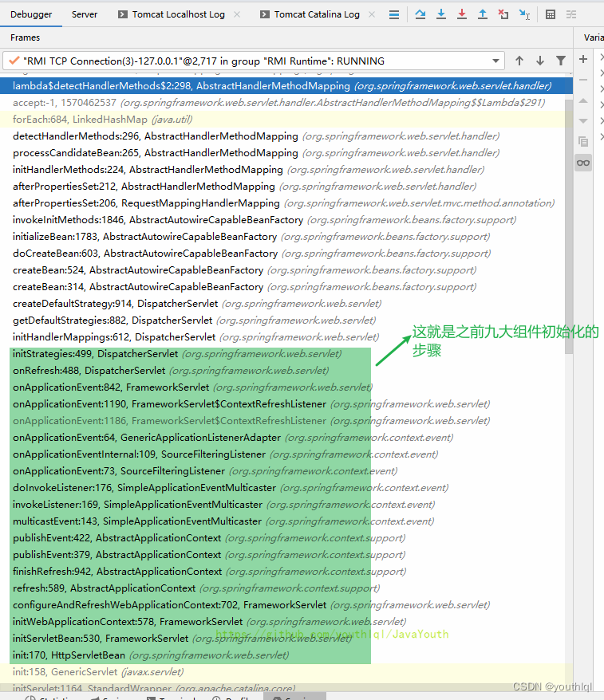
Task: Toggle the frames filter funnel icon
Action: click(561, 61)
